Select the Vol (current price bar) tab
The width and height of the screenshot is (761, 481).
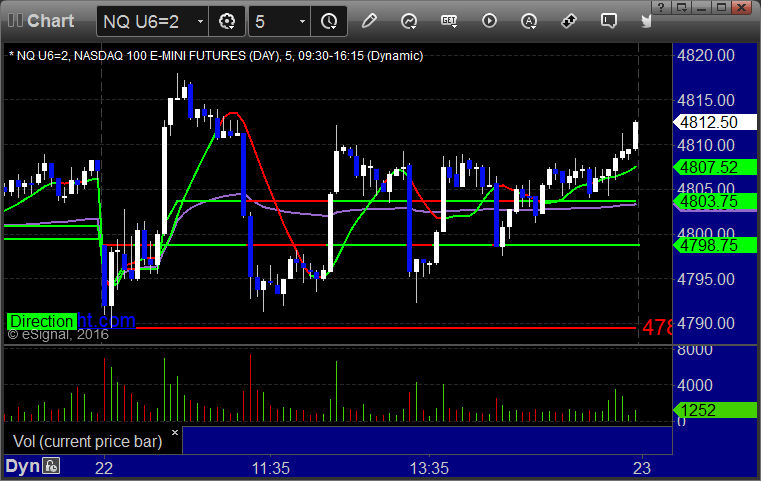pyautogui.click(x=87, y=441)
